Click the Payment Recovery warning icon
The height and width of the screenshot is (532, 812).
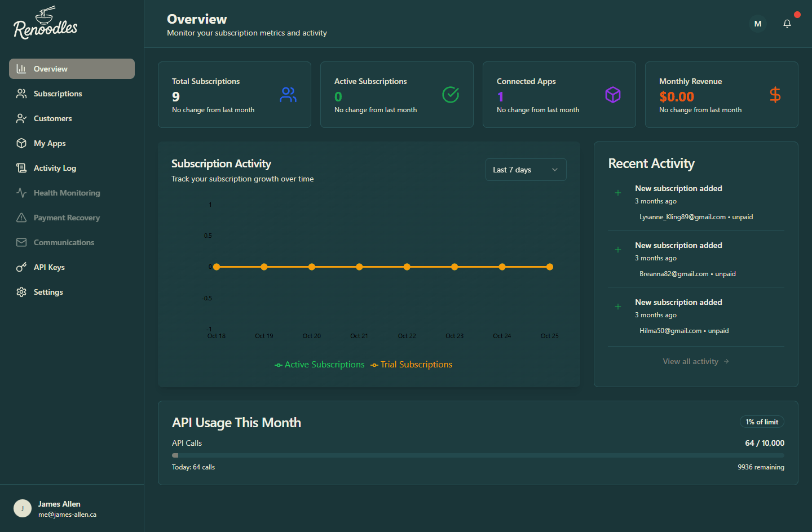(x=21, y=218)
